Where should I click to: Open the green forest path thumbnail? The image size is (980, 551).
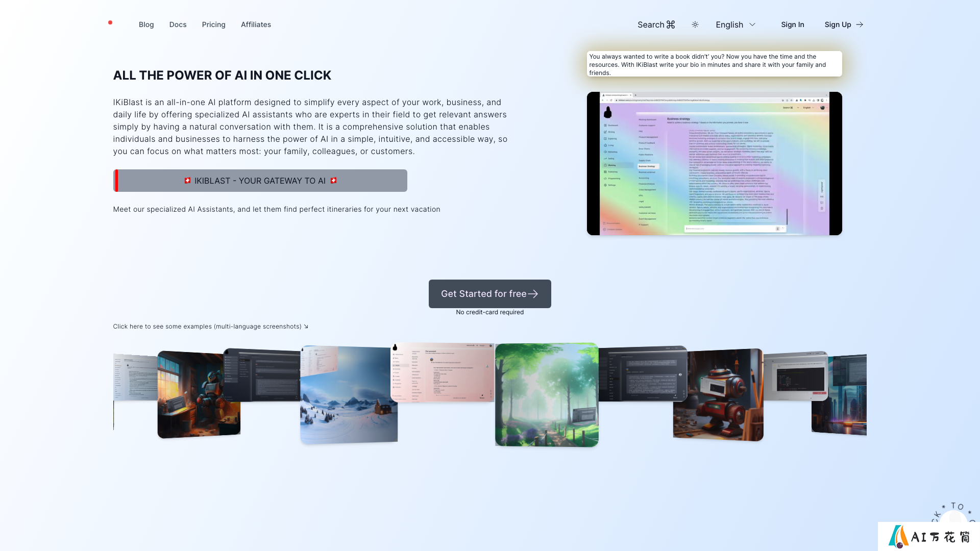(x=547, y=395)
